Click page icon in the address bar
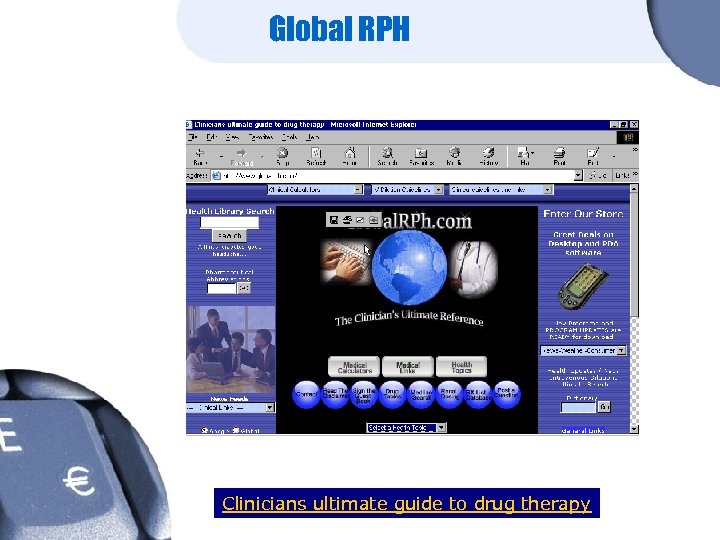 pos(216,175)
